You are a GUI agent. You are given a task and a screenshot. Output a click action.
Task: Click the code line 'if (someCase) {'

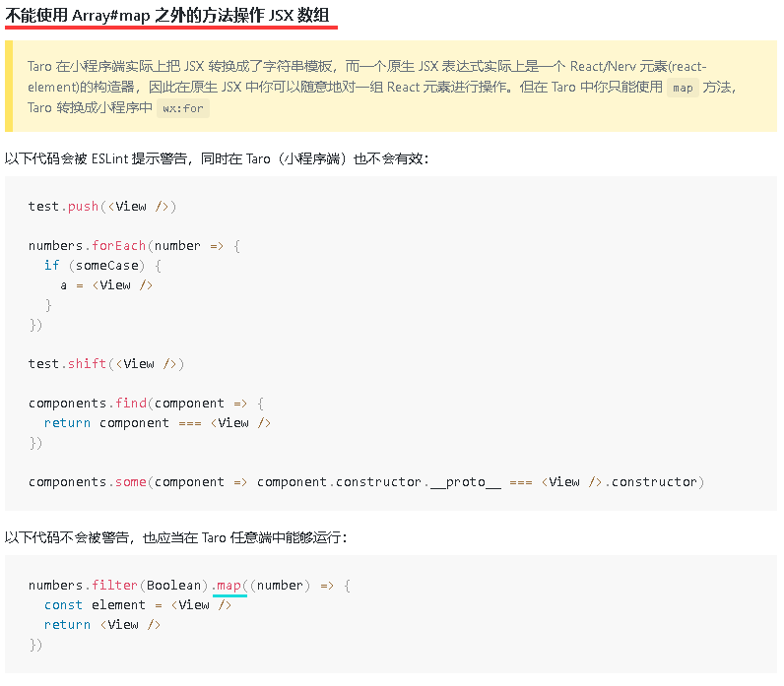coord(102,266)
